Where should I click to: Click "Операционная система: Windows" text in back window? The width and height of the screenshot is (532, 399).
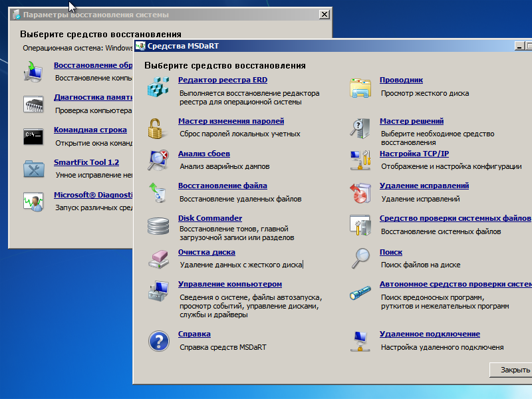78,48
